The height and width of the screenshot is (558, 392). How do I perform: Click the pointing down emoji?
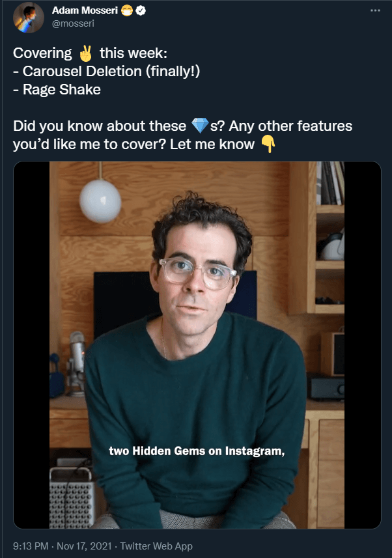[267, 145]
